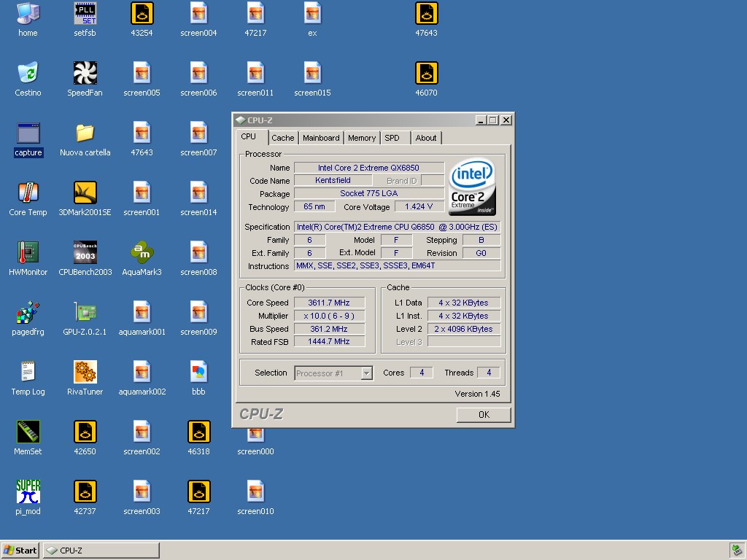
Task: Click the Core Speed 3611.7 MHz value
Action: click(330, 303)
